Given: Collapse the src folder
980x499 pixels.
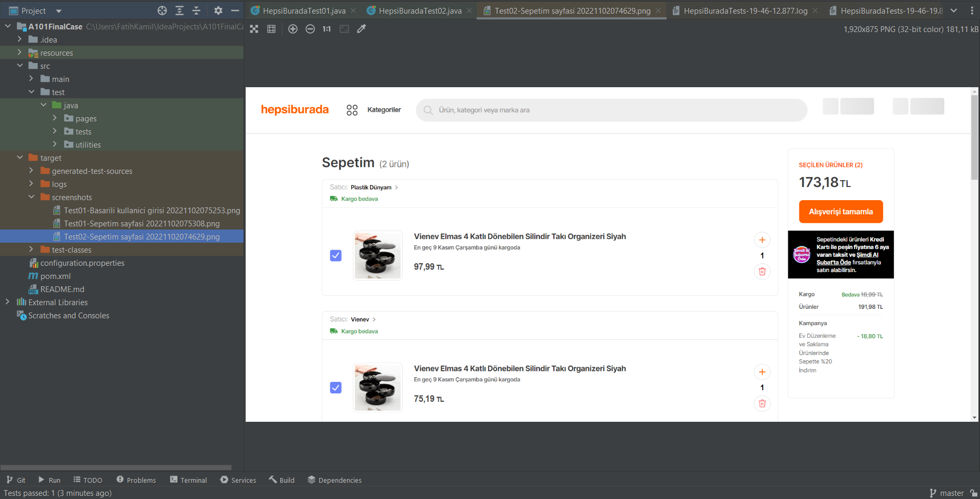Looking at the screenshot, I should point(19,66).
